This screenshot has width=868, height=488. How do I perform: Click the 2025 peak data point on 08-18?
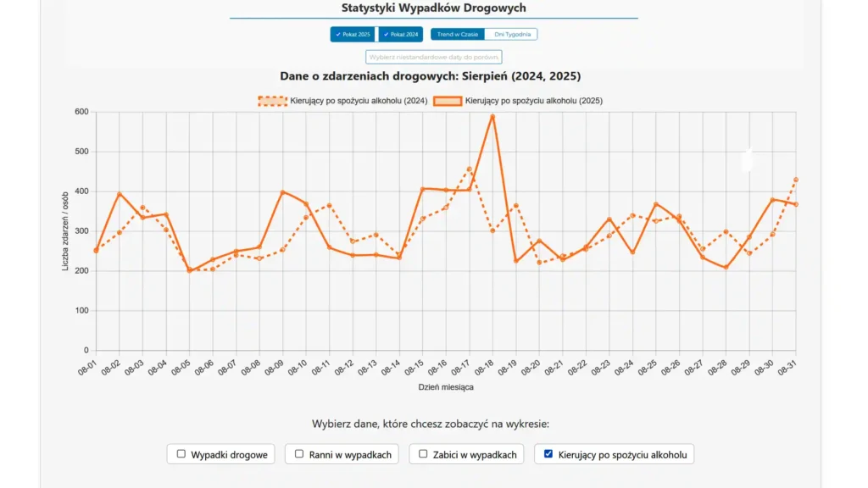tap(492, 116)
